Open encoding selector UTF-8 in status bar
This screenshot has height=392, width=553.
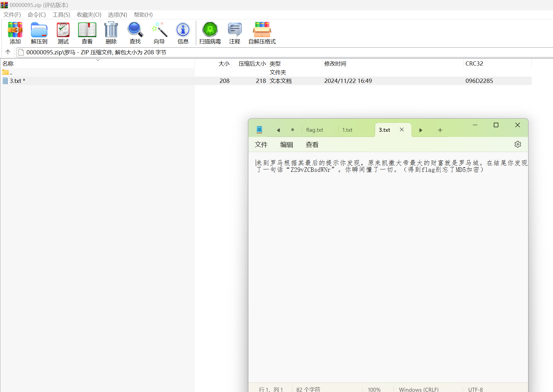point(475,389)
